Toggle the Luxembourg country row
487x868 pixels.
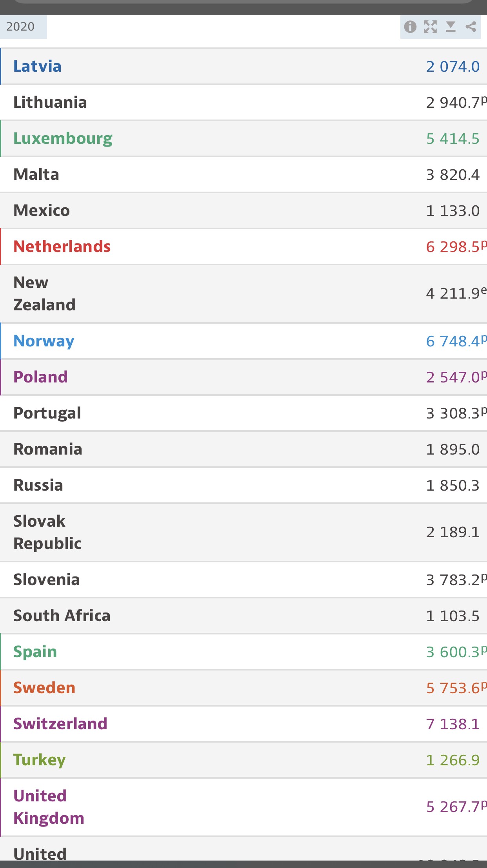pos(243,138)
